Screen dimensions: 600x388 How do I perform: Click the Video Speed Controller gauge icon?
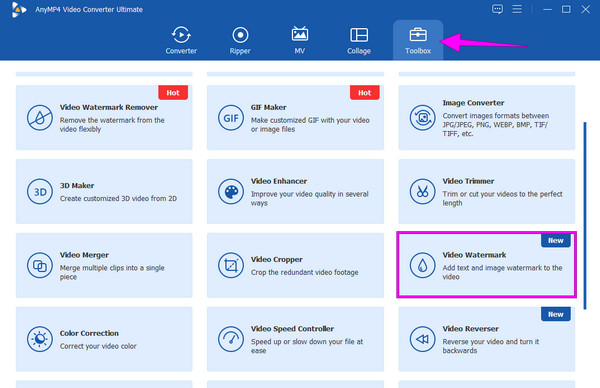231,339
